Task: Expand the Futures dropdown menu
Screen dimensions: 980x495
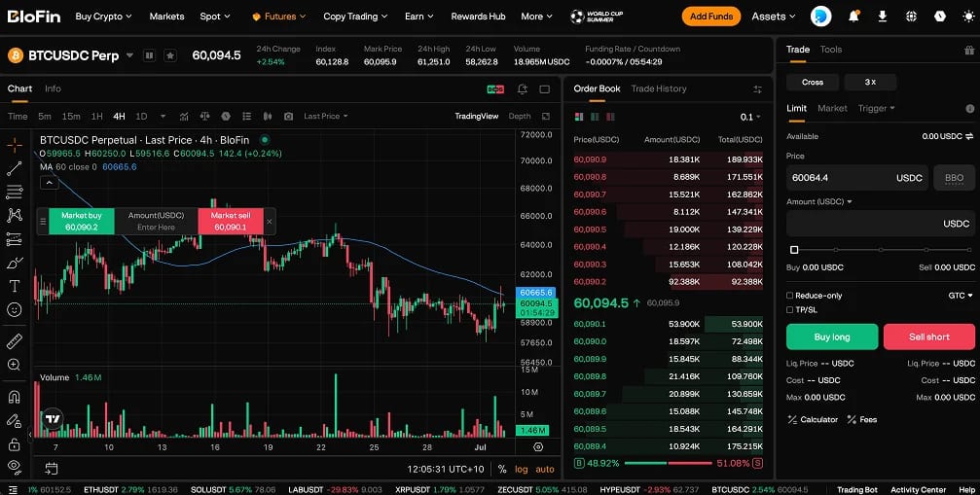Action: click(278, 17)
